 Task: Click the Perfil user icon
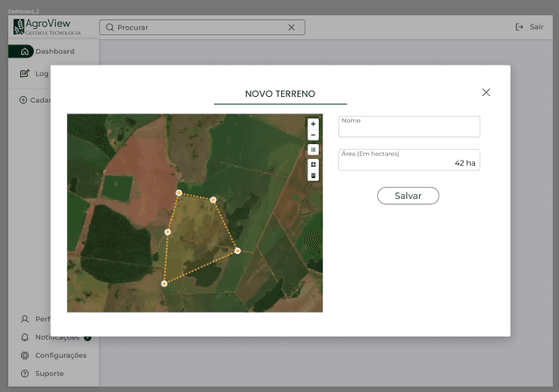[x=24, y=319]
